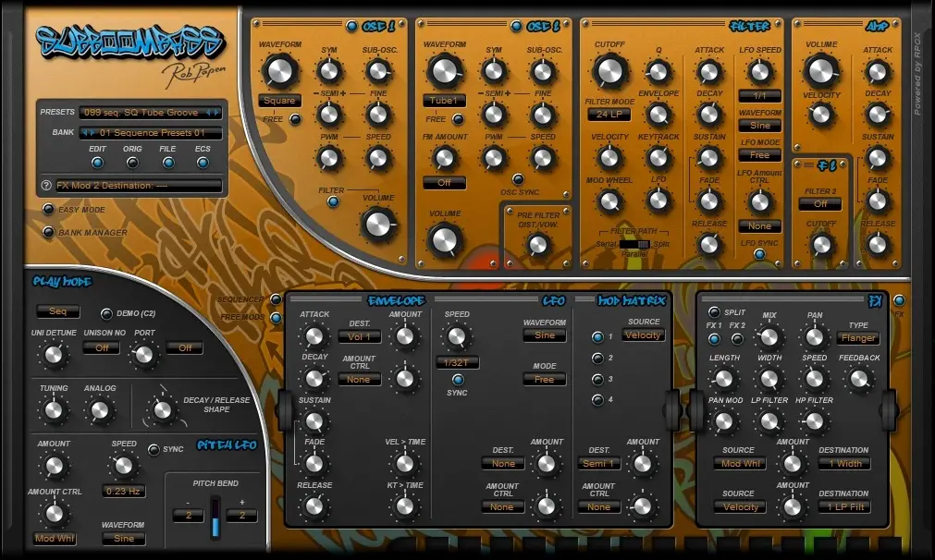Click the File button

[x=168, y=163]
